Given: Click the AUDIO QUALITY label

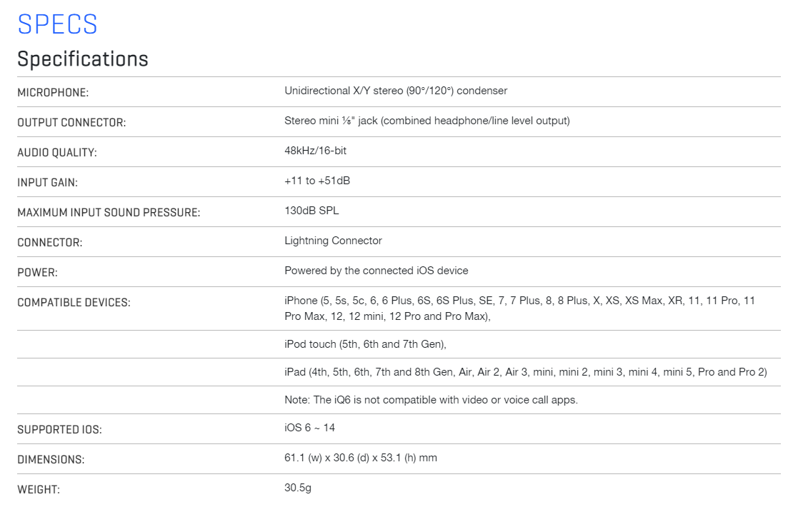Looking at the screenshot, I should pyautogui.click(x=57, y=153).
